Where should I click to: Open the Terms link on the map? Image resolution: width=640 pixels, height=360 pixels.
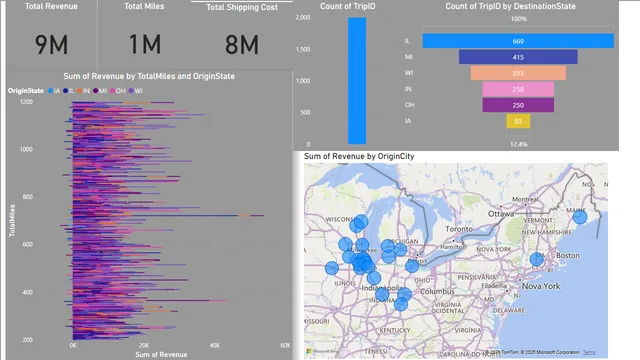coord(589,352)
